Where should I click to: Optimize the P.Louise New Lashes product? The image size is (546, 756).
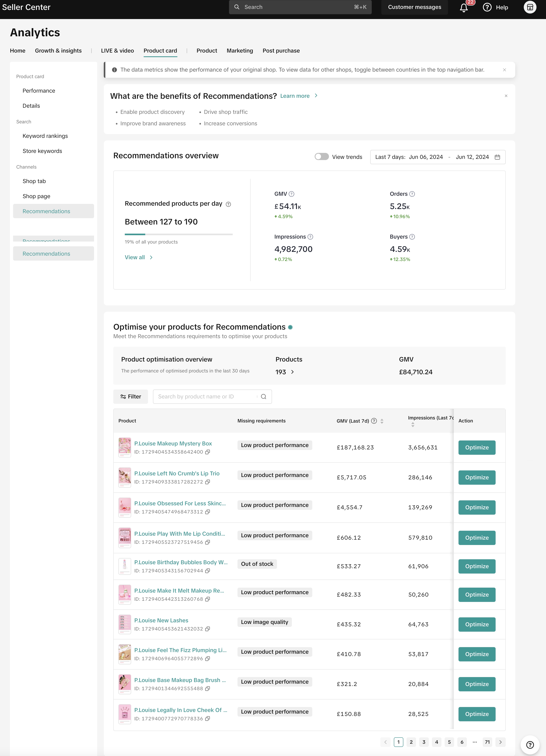(477, 624)
